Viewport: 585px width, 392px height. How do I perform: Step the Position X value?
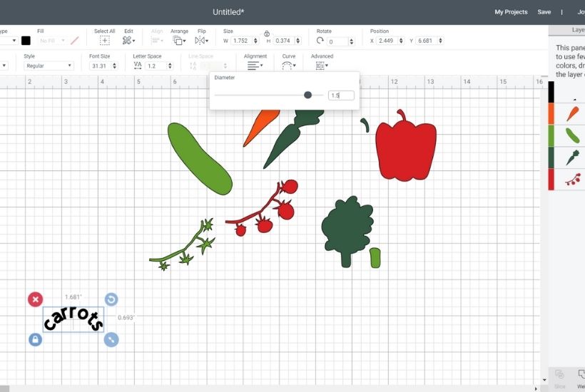click(401, 41)
